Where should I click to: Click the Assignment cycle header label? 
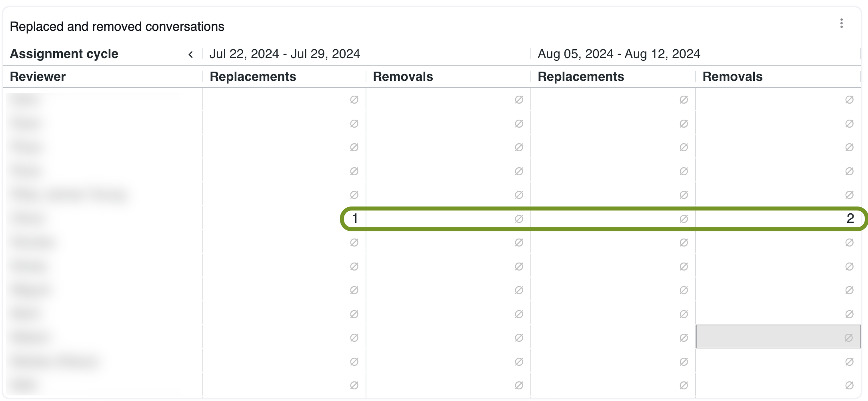tap(64, 54)
